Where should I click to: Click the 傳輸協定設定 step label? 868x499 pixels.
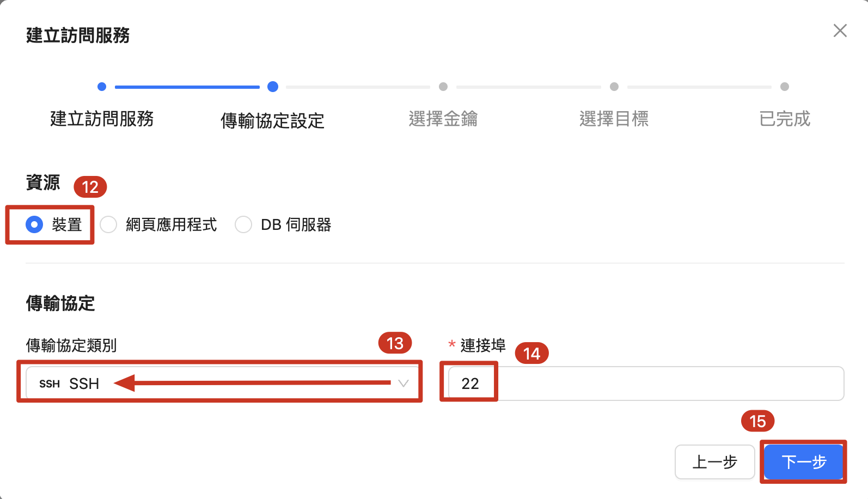pos(272,120)
